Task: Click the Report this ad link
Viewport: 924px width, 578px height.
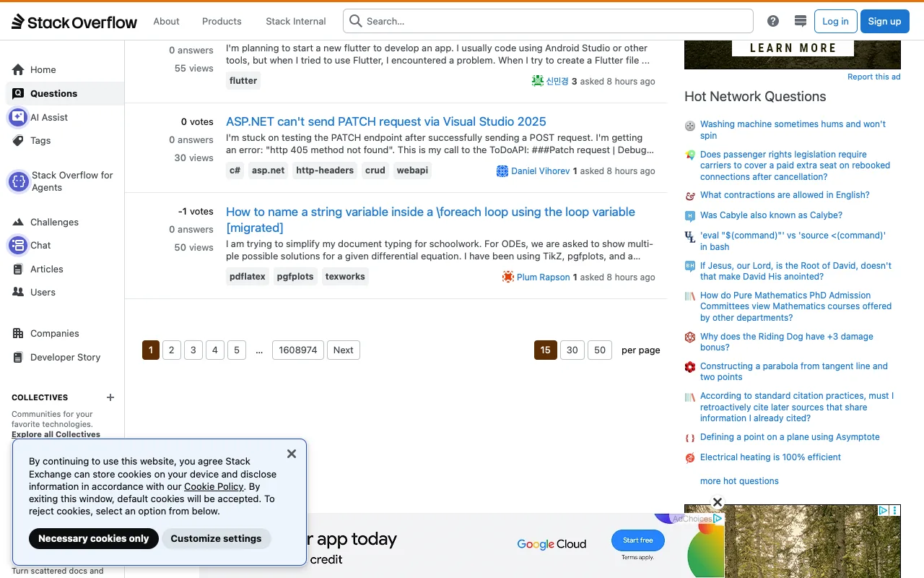Action: pos(874,77)
